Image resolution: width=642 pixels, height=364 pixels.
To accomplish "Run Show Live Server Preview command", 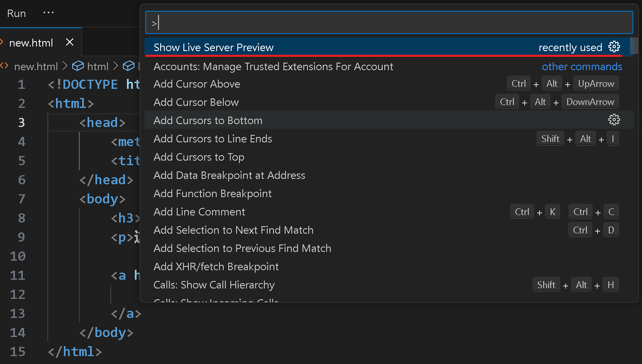I will coord(214,47).
